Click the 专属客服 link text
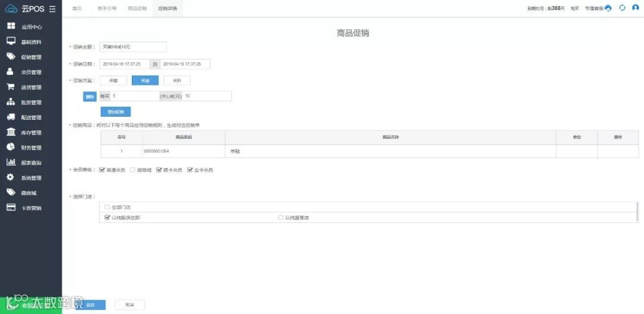644x314 pixels. coord(594,8)
